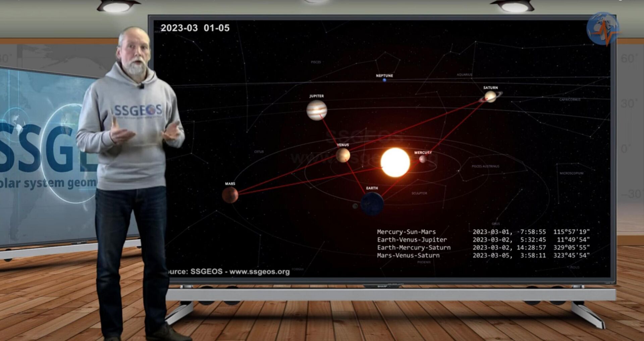The image size is (644, 341).
Task: Click the EARTH name label
Action: tap(372, 188)
